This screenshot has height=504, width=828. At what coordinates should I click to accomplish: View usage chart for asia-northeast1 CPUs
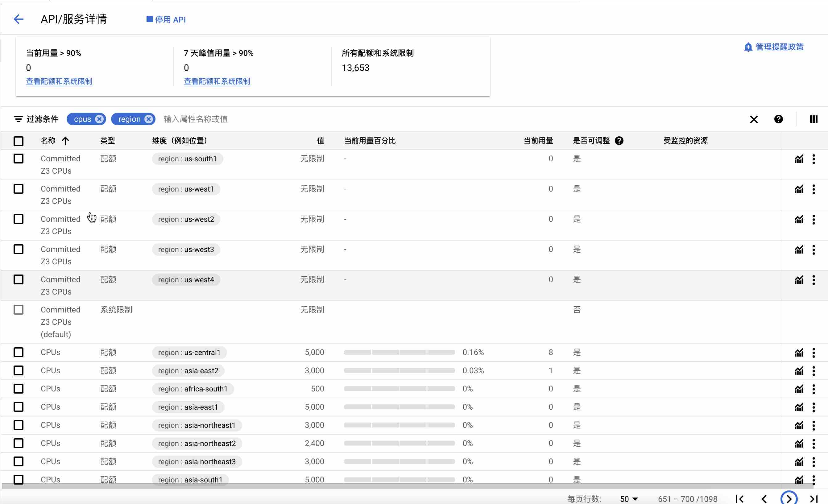click(799, 425)
